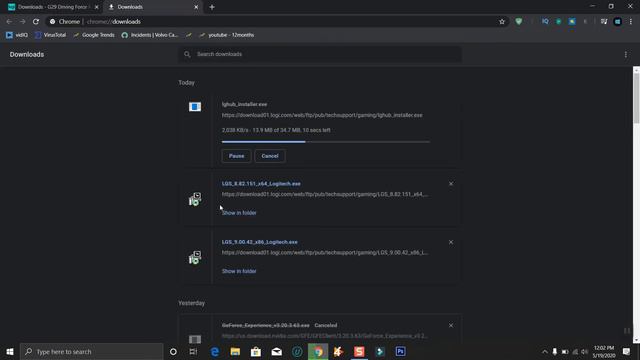Open Photoshop from the taskbar
Viewport: 640px width, 360px height.
(400, 351)
